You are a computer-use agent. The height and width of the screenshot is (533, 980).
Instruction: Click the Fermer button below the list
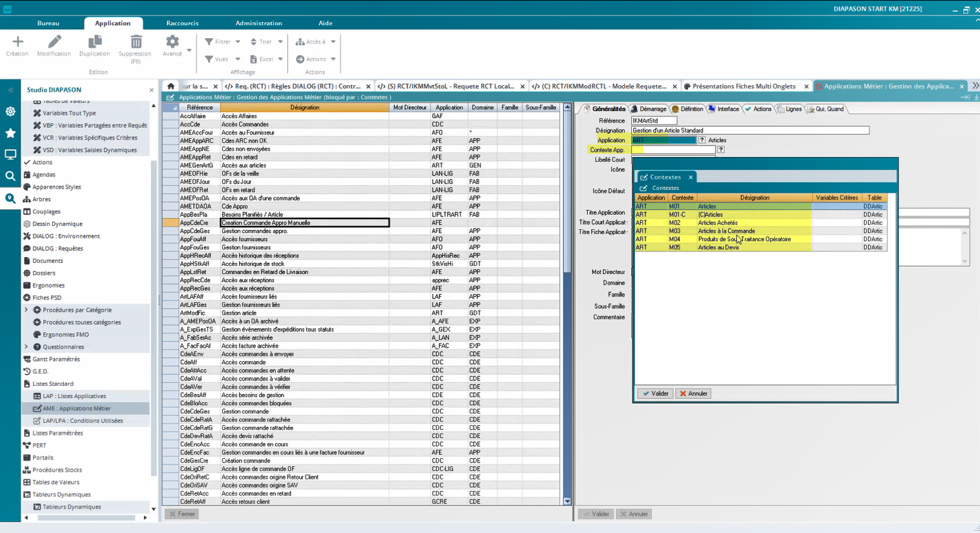(x=182, y=514)
